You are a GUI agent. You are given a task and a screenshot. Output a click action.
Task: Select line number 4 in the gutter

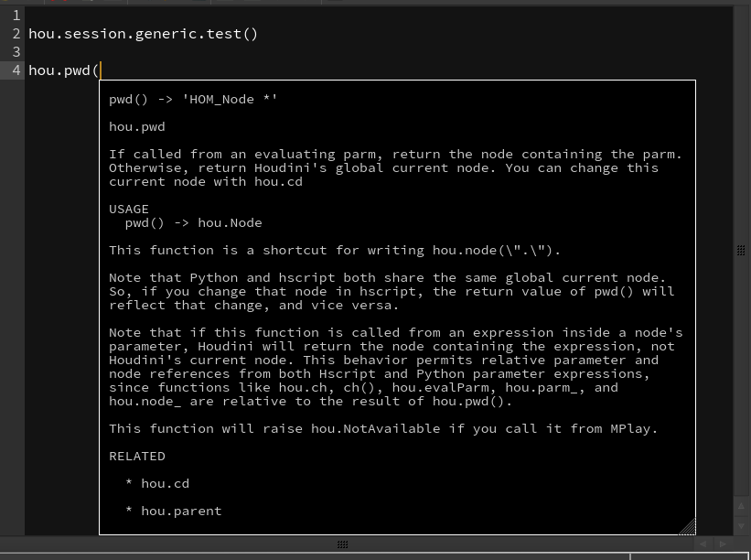[x=16, y=70]
